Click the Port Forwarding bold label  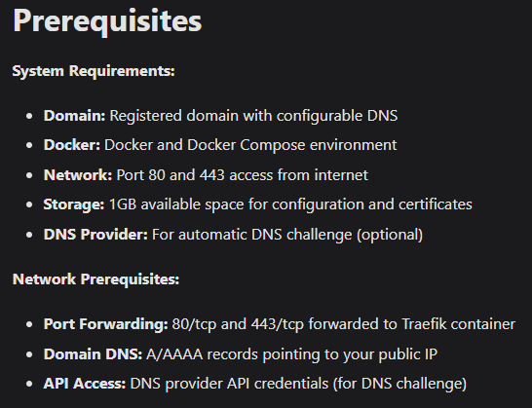coord(106,324)
